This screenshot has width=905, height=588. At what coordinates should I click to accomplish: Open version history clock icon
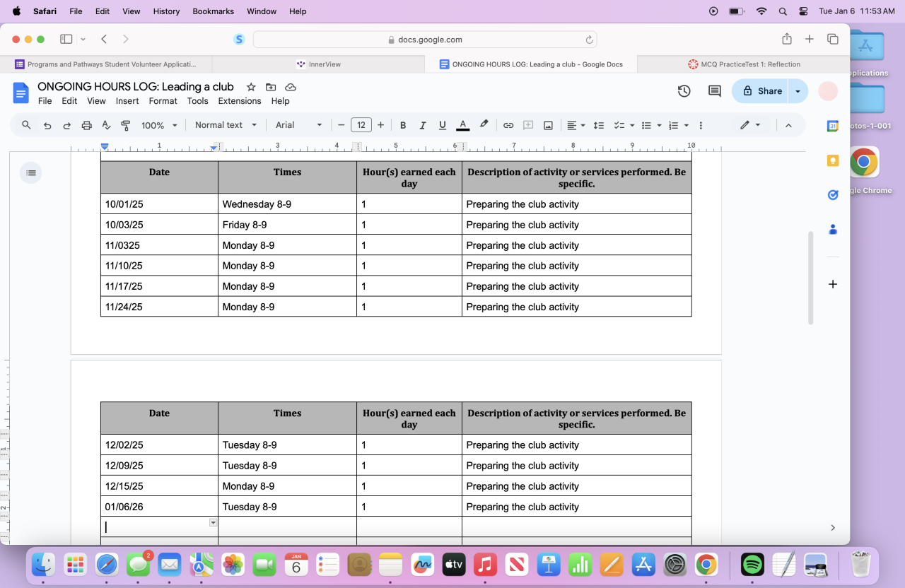point(684,91)
